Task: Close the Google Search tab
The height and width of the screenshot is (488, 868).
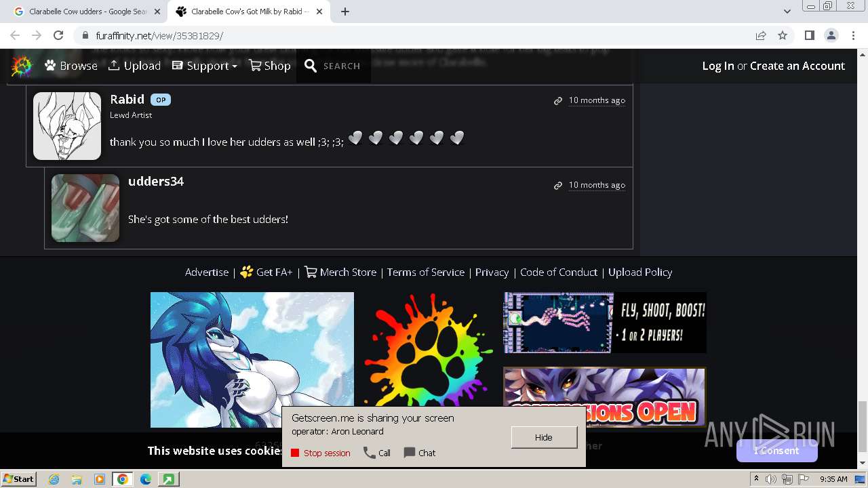Action: [x=157, y=12]
